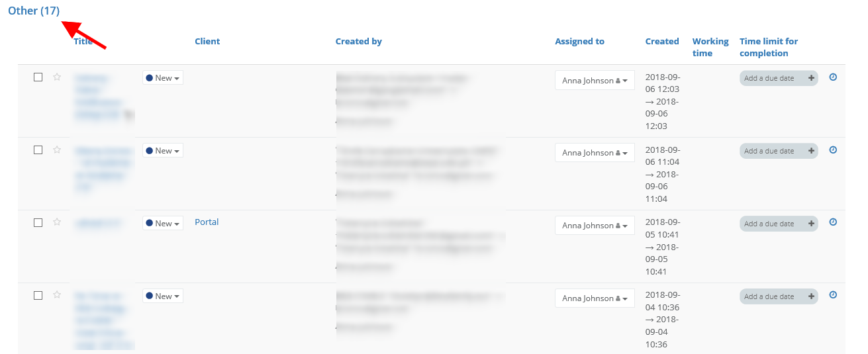Star the second ticket row

57,150
